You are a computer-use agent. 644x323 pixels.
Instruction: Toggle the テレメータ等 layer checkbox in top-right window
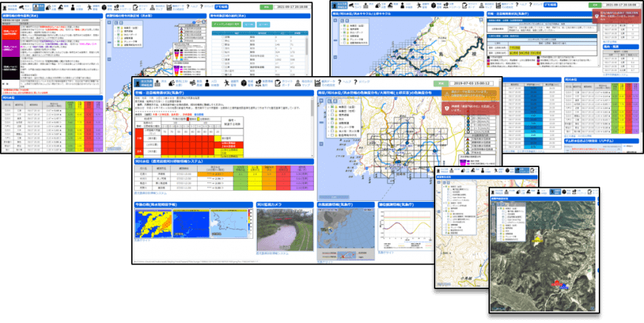click(x=345, y=39)
